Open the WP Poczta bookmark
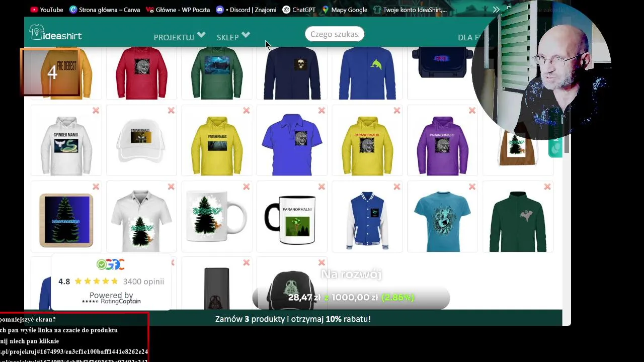The image size is (644, 362). click(178, 10)
